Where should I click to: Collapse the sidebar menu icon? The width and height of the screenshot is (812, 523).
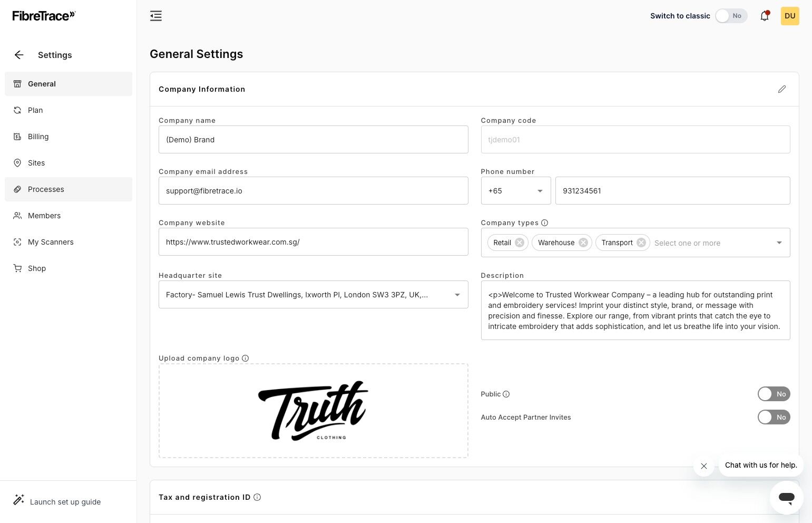coord(156,16)
